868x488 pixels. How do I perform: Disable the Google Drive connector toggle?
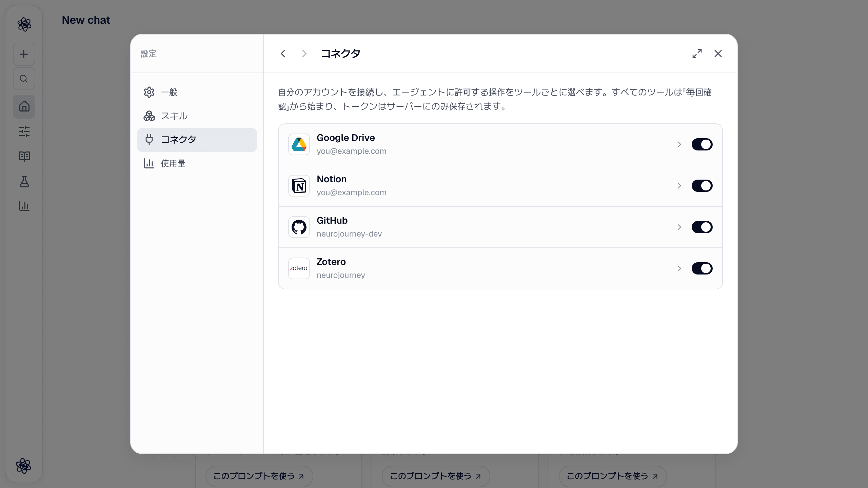[x=702, y=144]
